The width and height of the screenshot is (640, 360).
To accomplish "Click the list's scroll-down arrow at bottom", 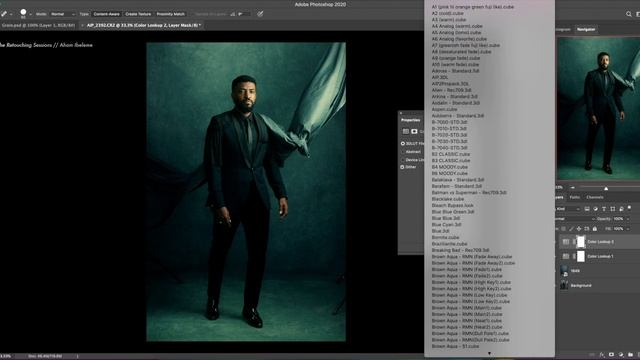I will pyautogui.click(x=489, y=353).
